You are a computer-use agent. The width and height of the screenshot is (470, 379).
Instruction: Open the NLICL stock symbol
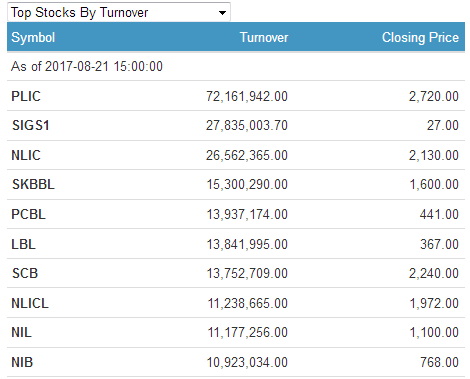click(30, 303)
